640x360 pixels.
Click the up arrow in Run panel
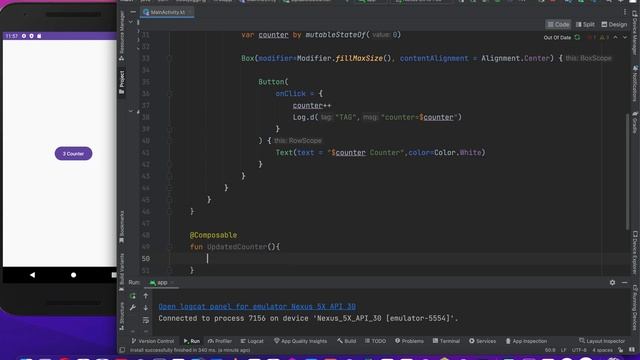pyautogui.click(x=146, y=296)
